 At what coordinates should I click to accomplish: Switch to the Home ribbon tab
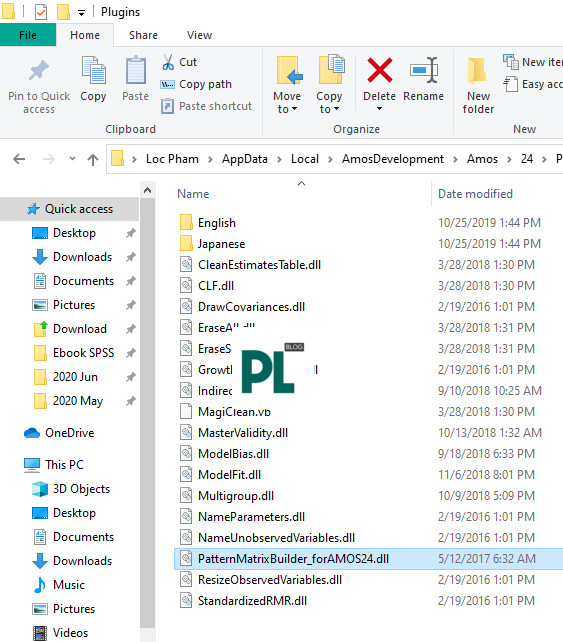[85, 35]
